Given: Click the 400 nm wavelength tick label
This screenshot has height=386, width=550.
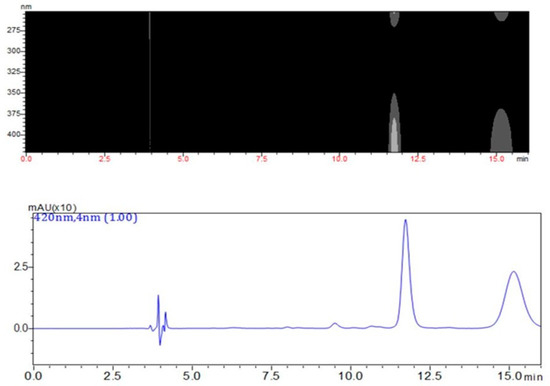Looking at the screenshot, I should (13, 134).
